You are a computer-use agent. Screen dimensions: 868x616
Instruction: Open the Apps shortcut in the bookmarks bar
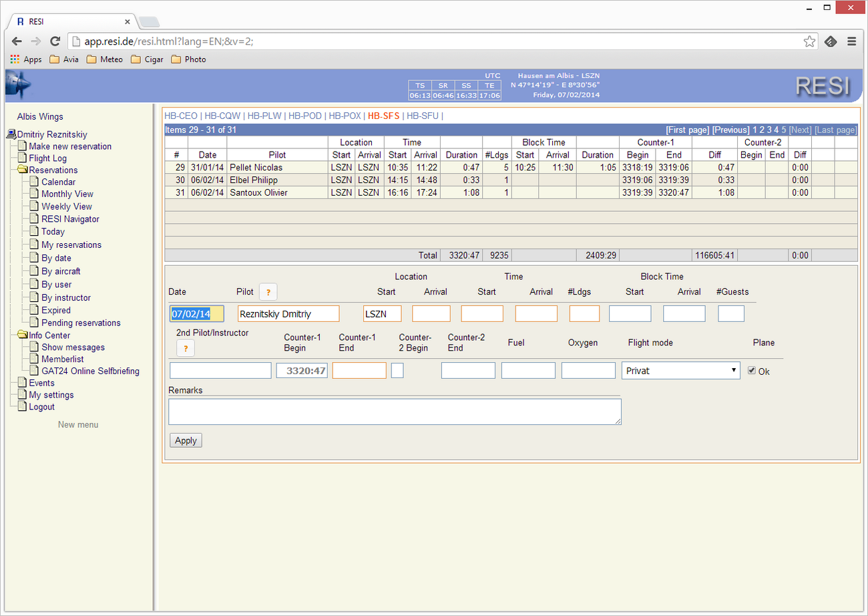coord(26,59)
